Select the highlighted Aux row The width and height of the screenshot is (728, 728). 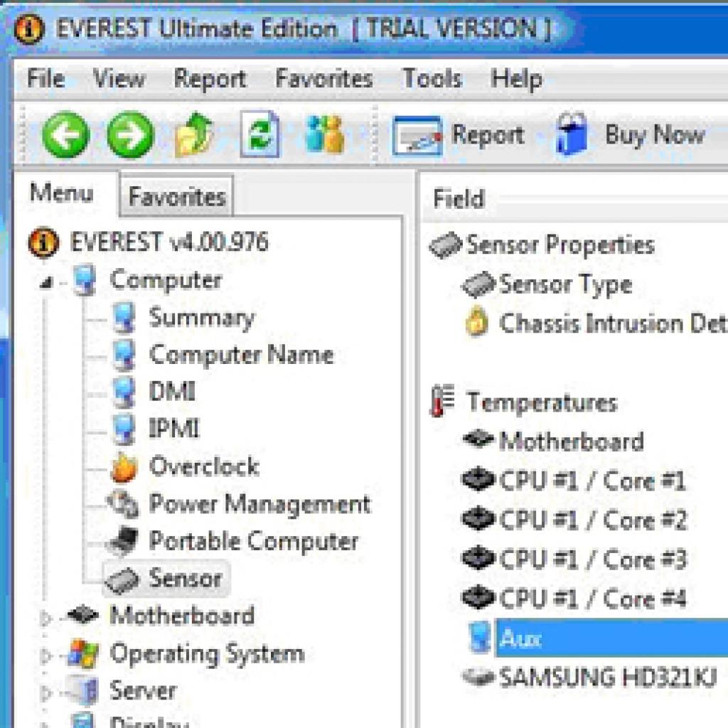coord(611,638)
